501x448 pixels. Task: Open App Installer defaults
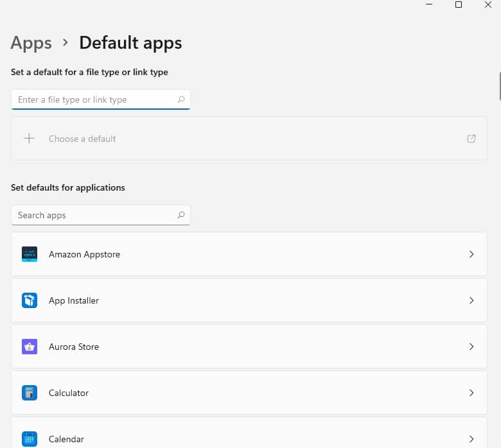coord(249,300)
